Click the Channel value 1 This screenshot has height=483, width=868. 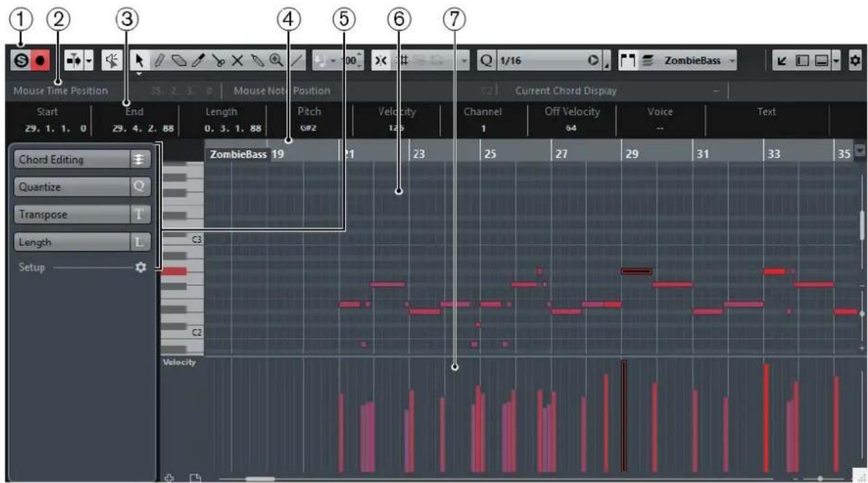[483, 128]
